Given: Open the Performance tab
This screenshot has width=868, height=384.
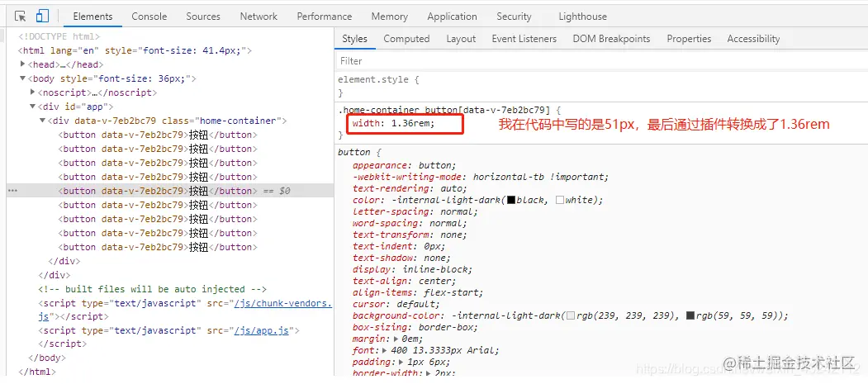Looking at the screenshot, I should (x=325, y=17).
